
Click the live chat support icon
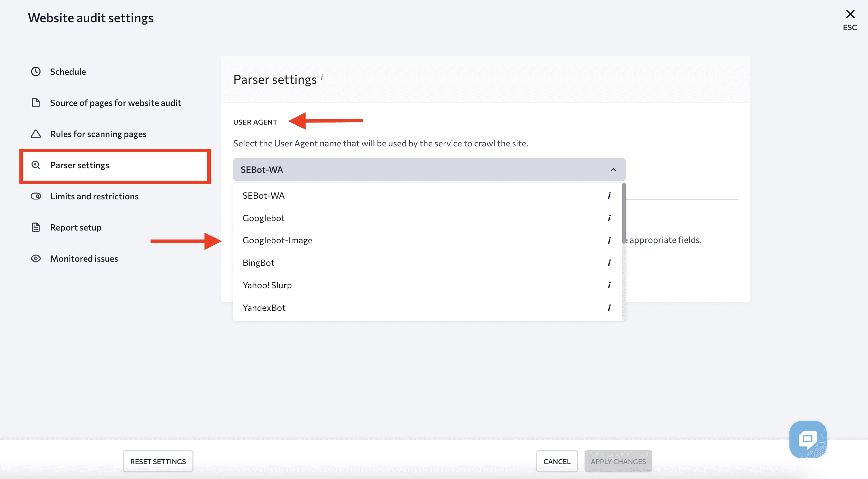point(808,440)
